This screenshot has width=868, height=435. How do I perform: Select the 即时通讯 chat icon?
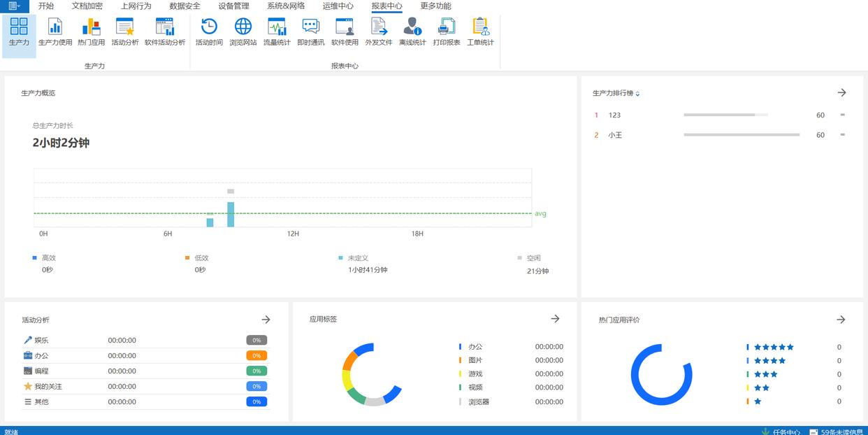pos(310,31)
